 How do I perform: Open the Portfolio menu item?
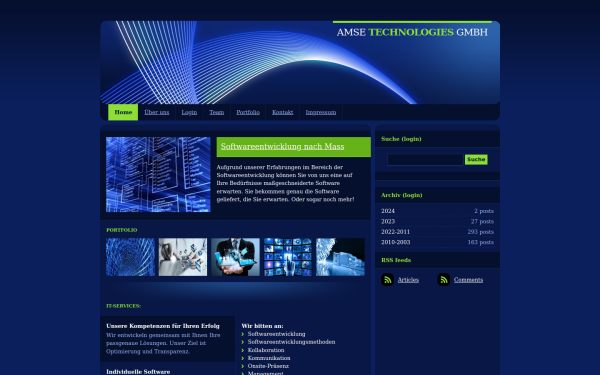248,112
